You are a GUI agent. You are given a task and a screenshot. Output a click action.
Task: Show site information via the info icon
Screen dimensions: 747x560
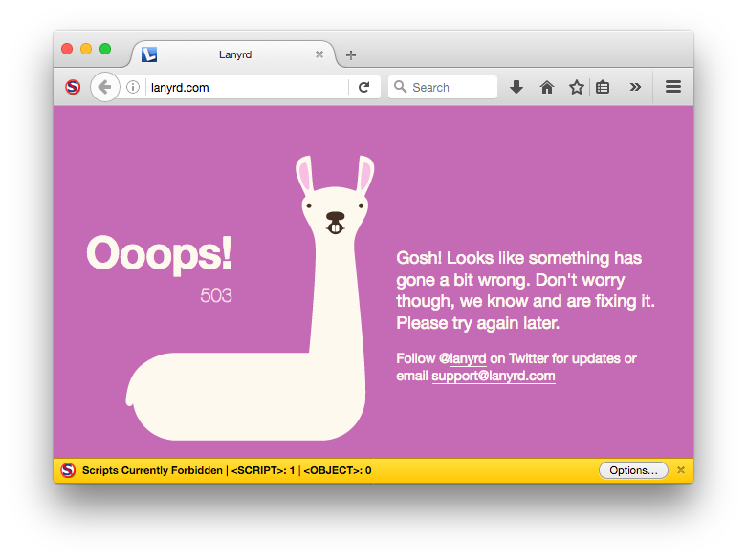click(x=133, y=87)
